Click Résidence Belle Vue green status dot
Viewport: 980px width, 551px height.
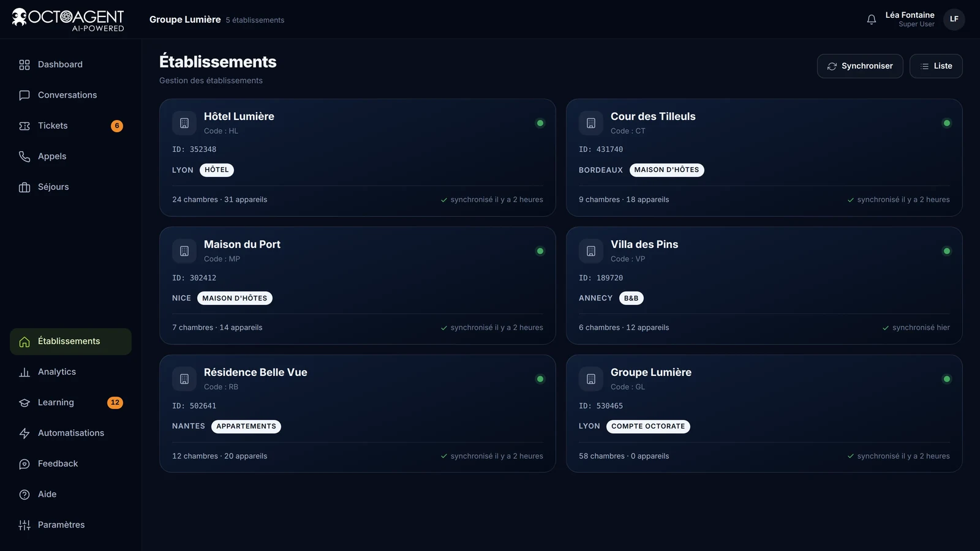pos(540,379)
